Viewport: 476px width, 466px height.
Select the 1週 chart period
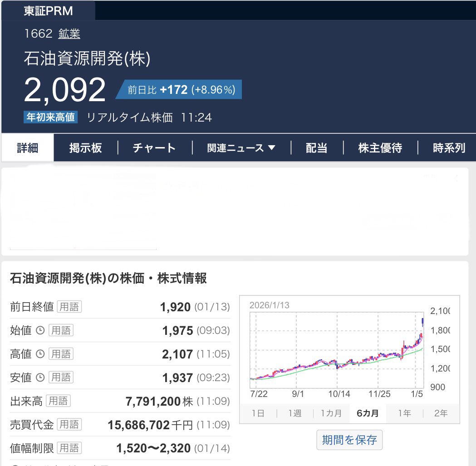click(295, 413)
